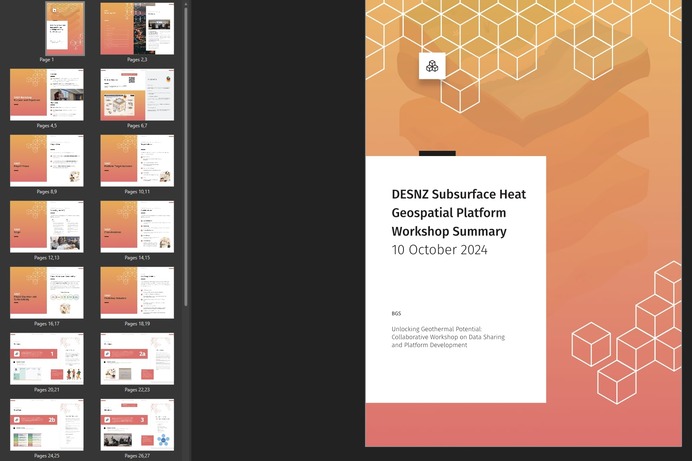This screenshot has width=692, height=461.
Task: Select the Page 1 thumbnail
Action: point(65,29)
